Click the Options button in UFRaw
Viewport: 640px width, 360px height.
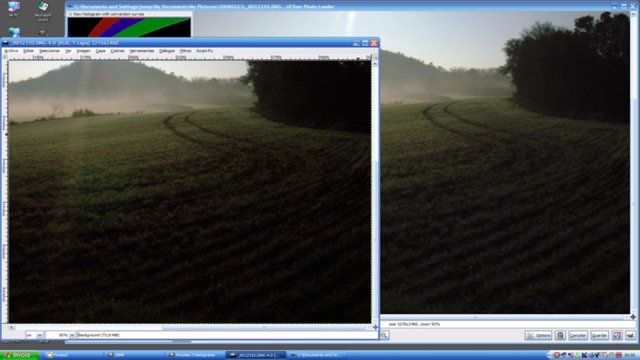click(x=538, y=336)
